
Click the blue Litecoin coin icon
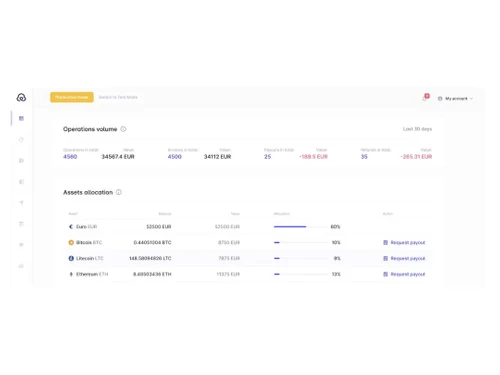point(71,258)
